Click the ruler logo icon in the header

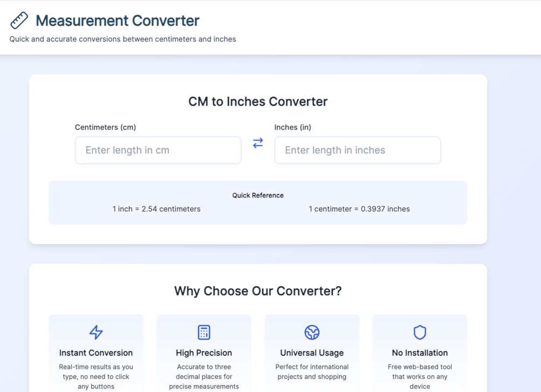pos(19,20)
